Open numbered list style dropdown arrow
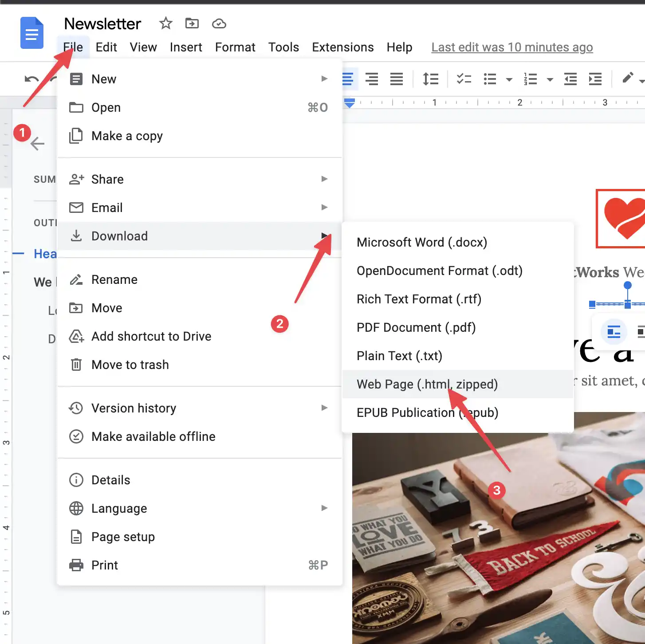The height and width of the screenshot is (644, 645). pos(550,80)
